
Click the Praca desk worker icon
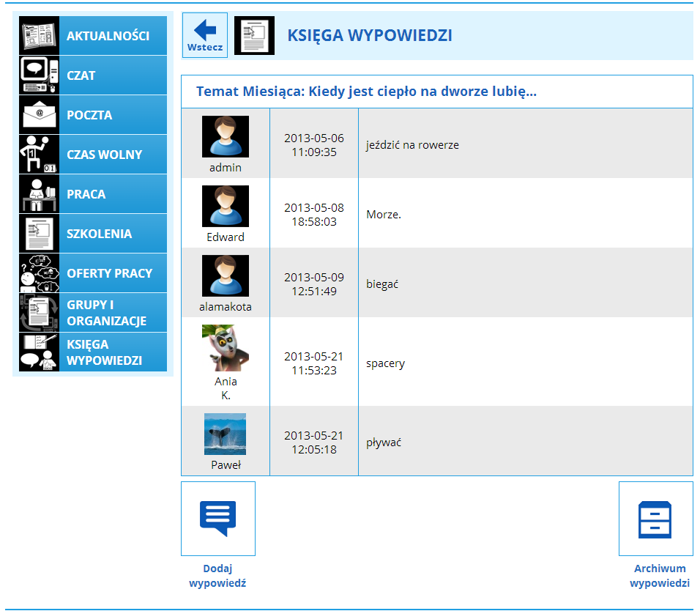pyautogui.click(x=40, y=194)
